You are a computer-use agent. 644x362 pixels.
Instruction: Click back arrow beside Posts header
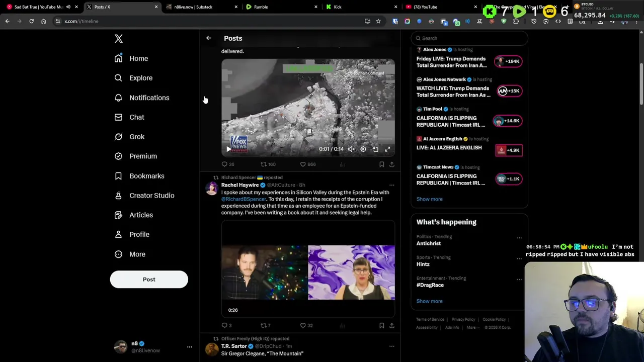pos(209,38)
